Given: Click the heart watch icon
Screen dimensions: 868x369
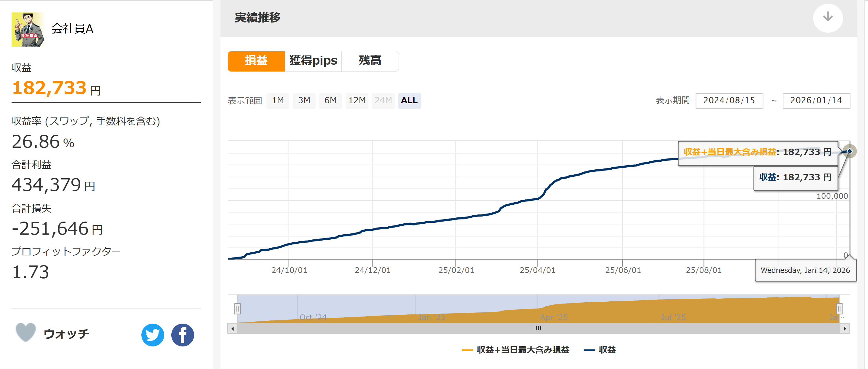Looking at the screenshot, I should [25, 332].
